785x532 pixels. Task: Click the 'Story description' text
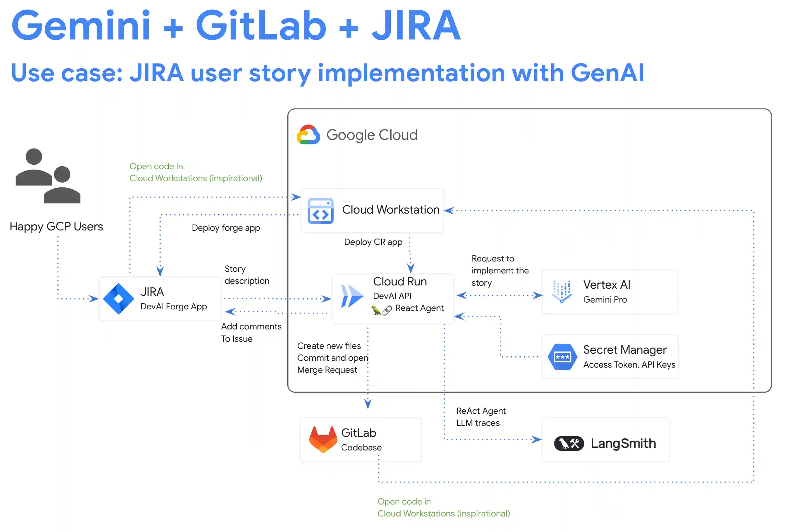246,275
